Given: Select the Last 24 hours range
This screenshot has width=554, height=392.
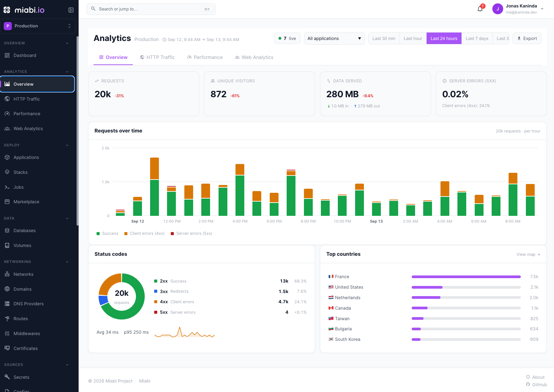Looking at the screenshot, I should point(444,38).
